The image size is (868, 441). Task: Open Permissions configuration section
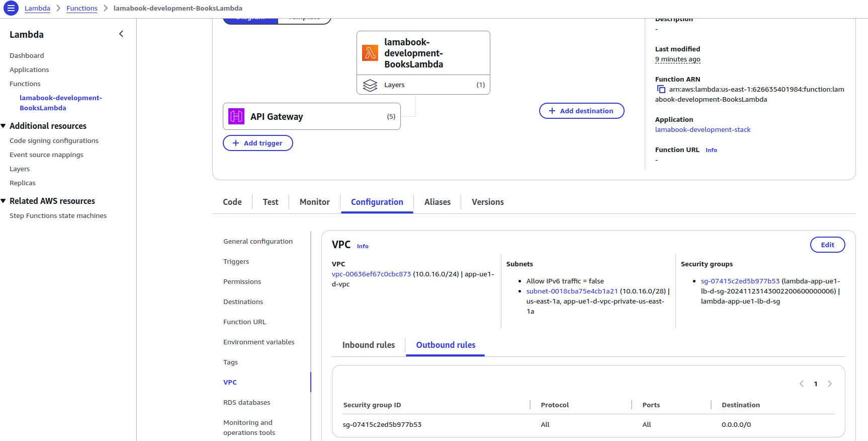pyautogui.click(x=242, y=281)
